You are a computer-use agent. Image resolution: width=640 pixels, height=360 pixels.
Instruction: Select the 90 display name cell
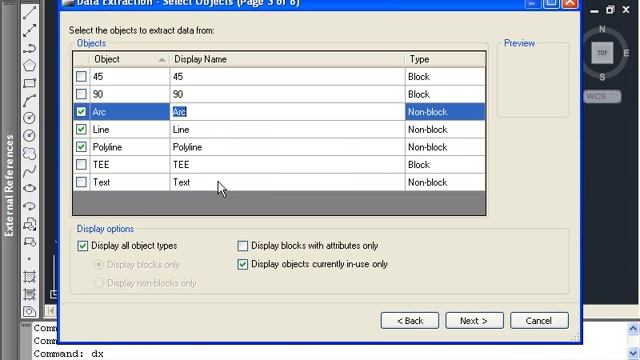pos(287,94)
